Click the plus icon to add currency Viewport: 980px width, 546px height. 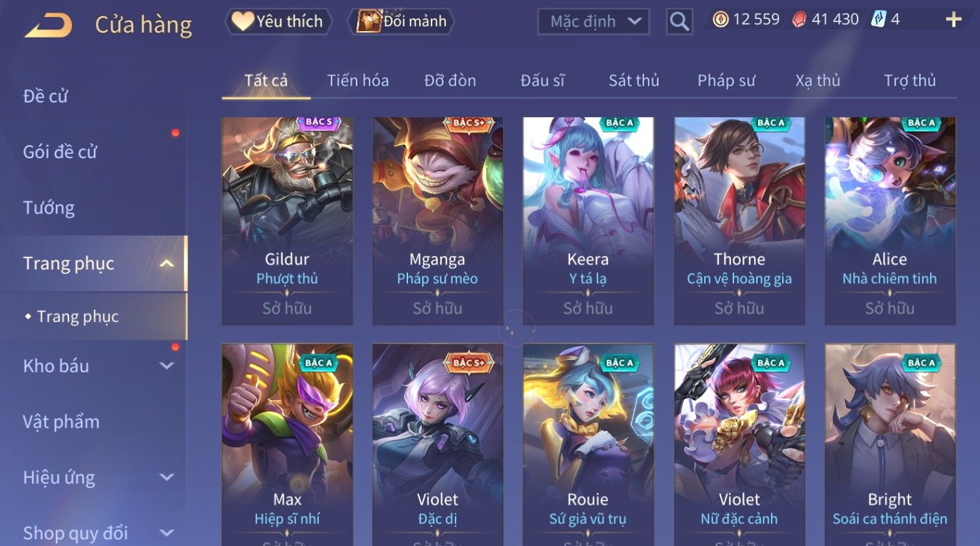click(953, 20)
